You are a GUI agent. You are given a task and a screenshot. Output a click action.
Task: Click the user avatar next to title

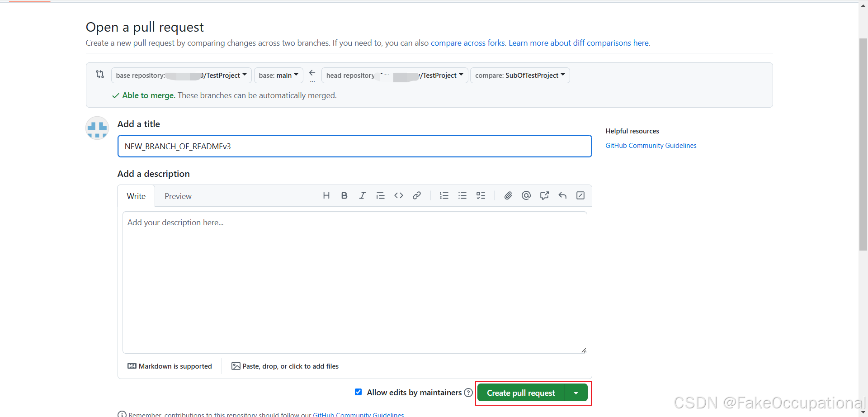(97, 128)
